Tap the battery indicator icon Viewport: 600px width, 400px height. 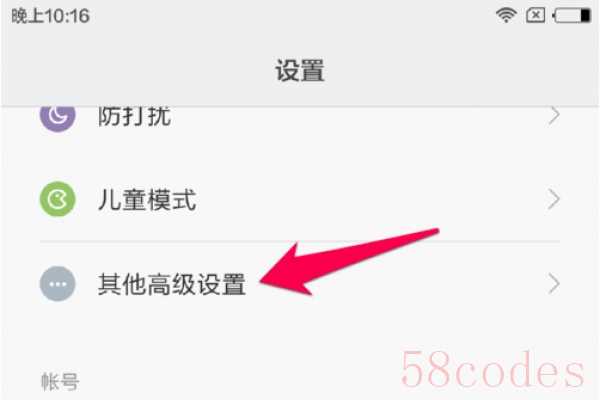(x=572, y=16)
